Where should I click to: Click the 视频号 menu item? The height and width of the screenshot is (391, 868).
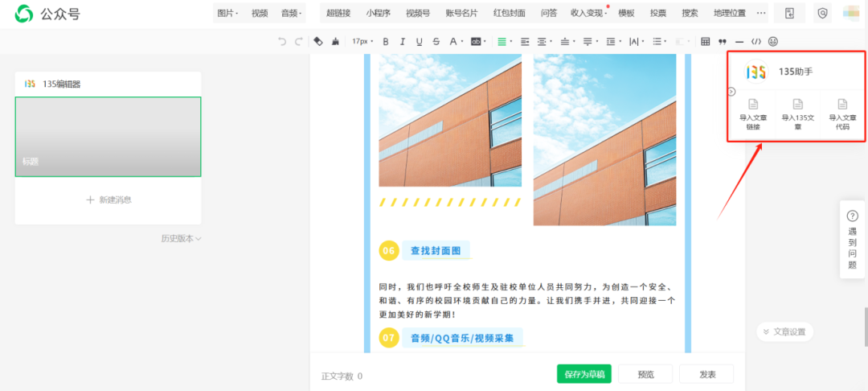418,14
